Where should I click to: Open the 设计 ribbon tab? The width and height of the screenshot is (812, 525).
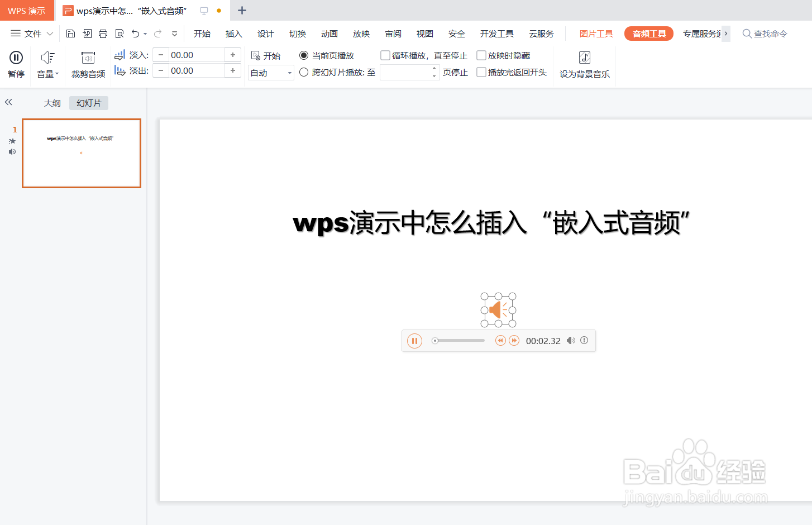point(266,34)
